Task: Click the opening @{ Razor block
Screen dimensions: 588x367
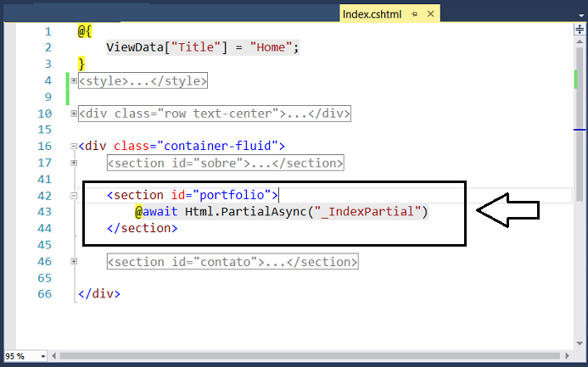Action: click(x=85, y=31)
